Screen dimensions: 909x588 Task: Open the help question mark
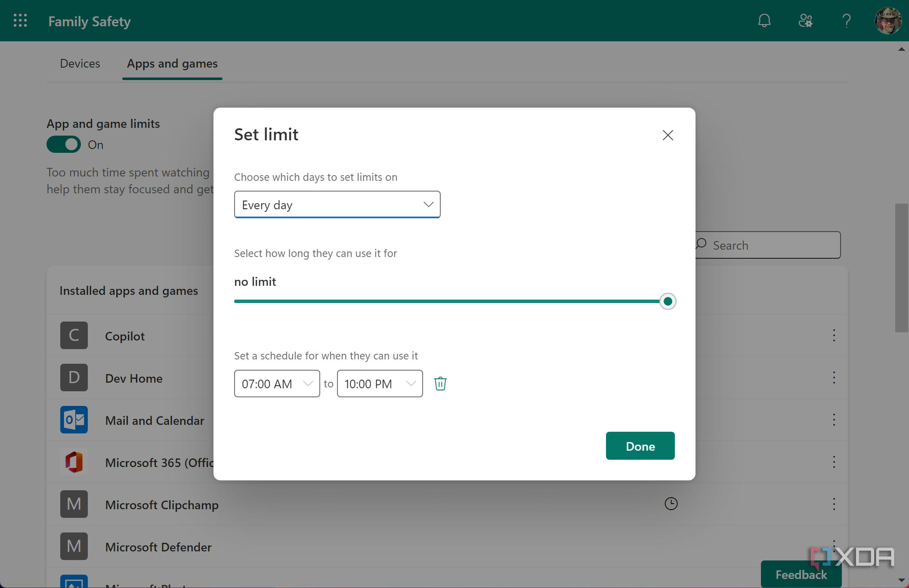847,21
